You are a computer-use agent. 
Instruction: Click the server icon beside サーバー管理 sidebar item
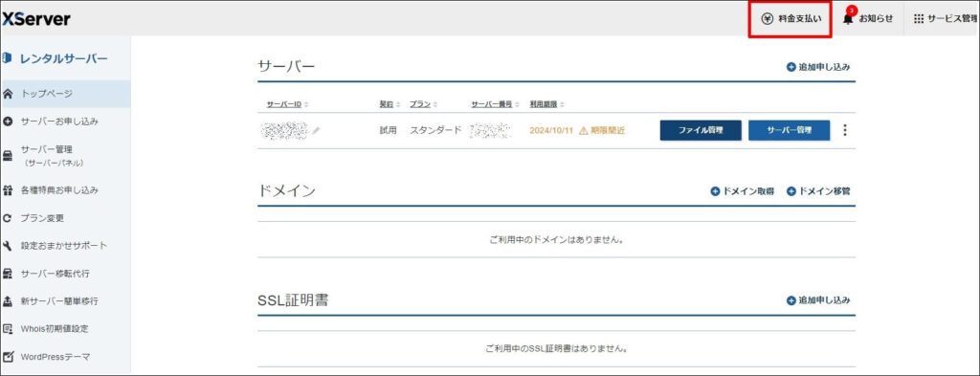click(x=8, y=156)
